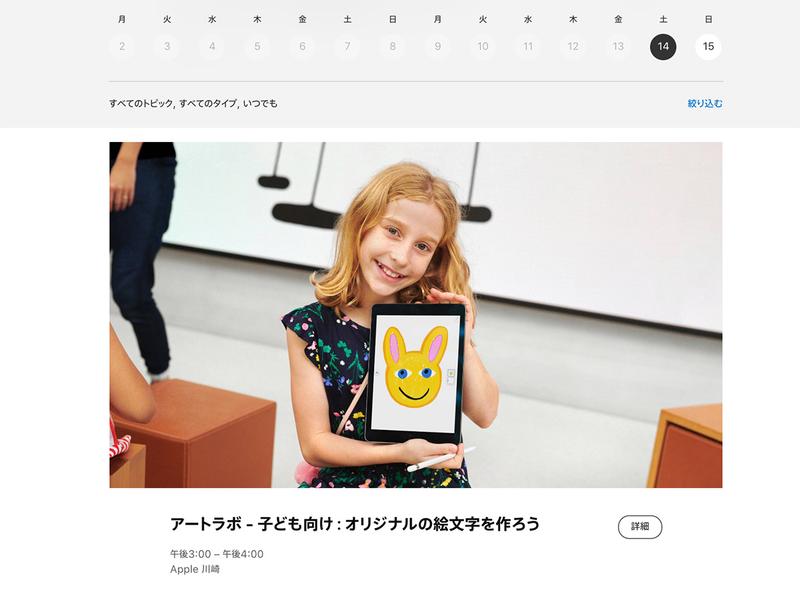Click the session time 午後3:00 – 午後4:00

tap(217, 554)
